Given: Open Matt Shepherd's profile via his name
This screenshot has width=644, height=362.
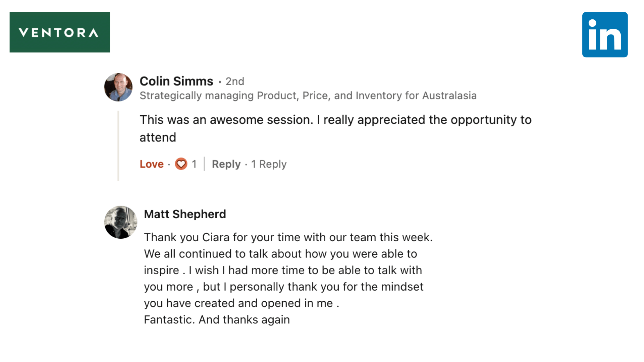Looking at the screenshot, I should [x=185, y=214].
